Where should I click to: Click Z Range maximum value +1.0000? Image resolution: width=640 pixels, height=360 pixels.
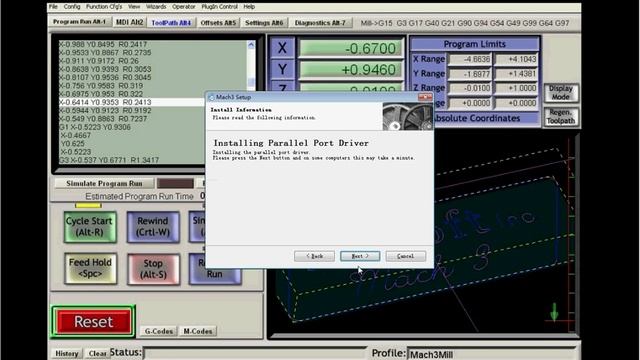tap(516, 88)
